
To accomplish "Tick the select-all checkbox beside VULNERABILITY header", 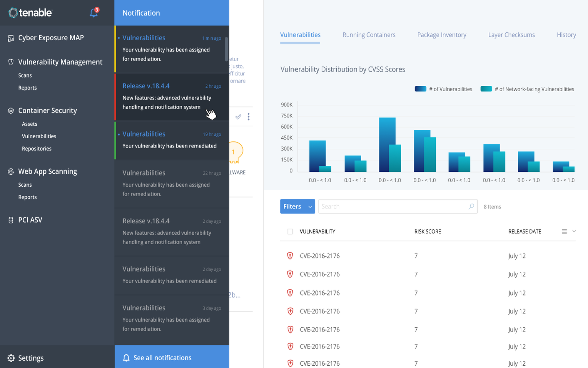I will 290,232.
